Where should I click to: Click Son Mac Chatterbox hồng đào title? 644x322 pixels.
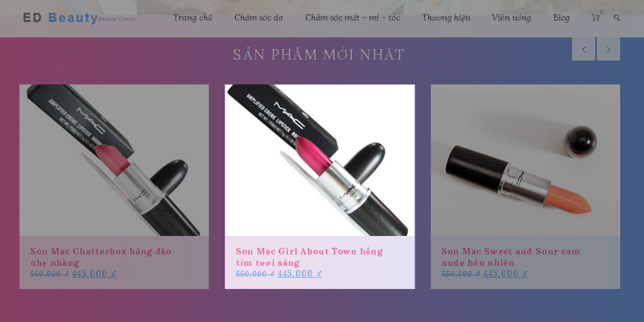pyautogui.click(x=101, y=257)
